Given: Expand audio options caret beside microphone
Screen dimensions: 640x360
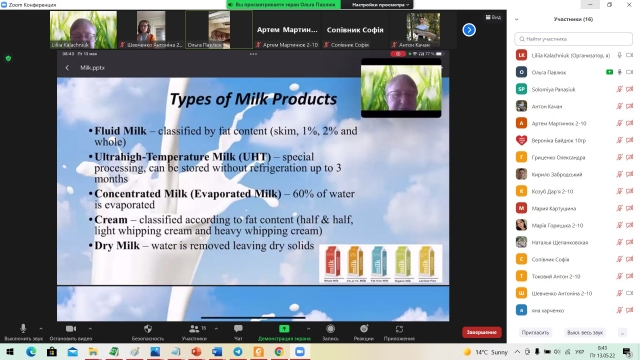Looking at the screenshot, I should (41, 329).
